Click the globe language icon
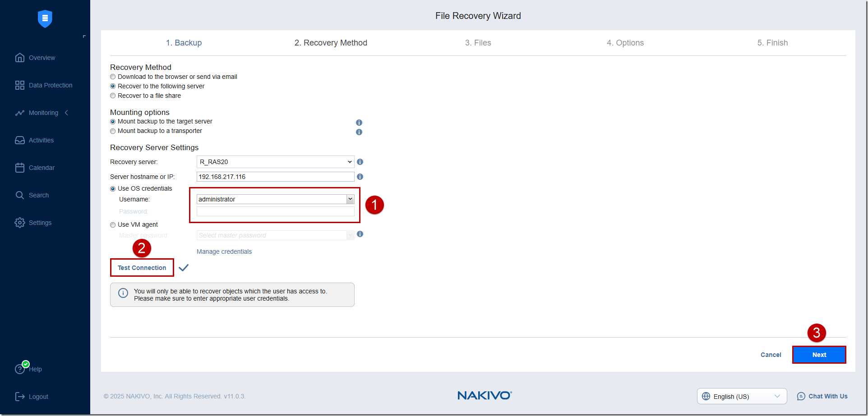 [x=706, y=396]
